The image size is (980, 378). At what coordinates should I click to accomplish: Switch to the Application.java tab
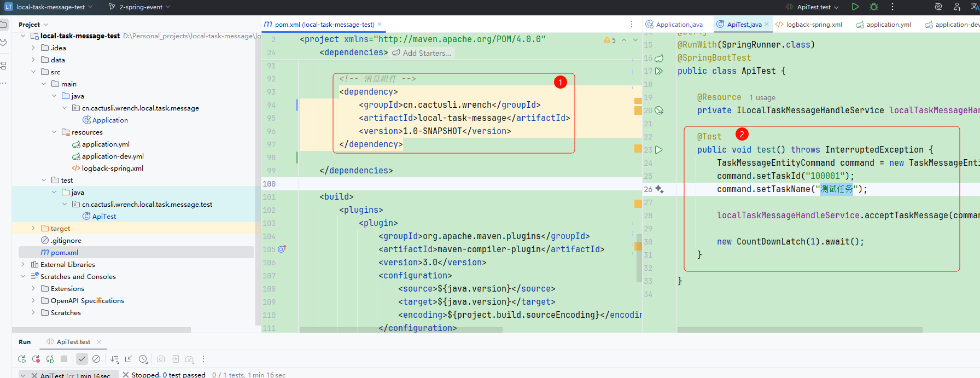pos(678,24)
